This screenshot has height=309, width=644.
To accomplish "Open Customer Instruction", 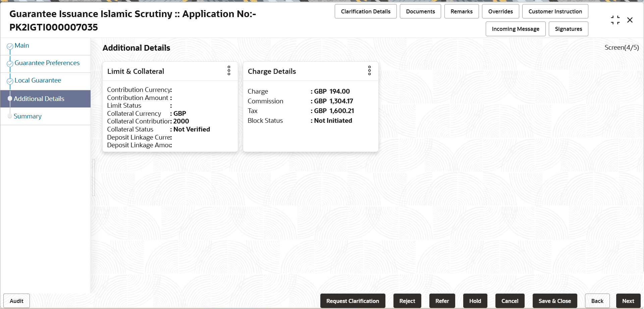I will pyautogui.click(x=555, y=11).
